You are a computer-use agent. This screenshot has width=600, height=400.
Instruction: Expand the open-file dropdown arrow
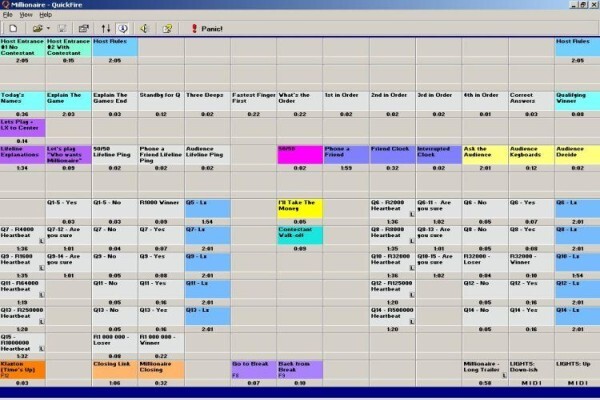click(x=48, y=29)
